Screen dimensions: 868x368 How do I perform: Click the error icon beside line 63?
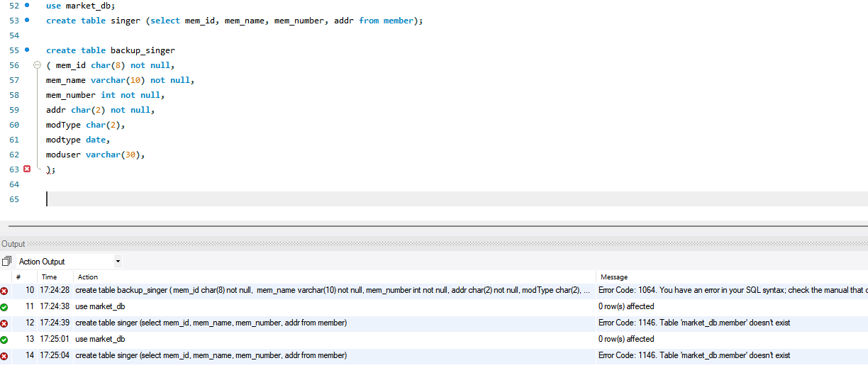pos(27,169)
